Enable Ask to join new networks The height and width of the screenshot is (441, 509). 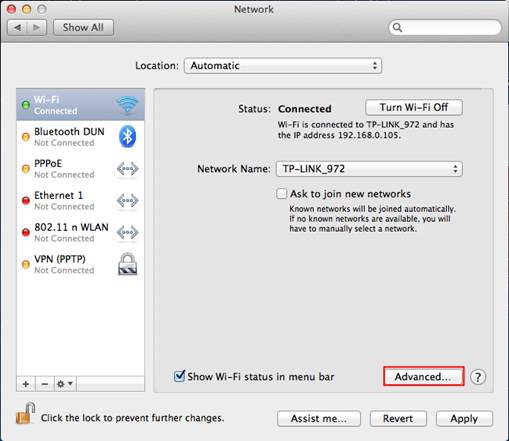tap(282, 194)
